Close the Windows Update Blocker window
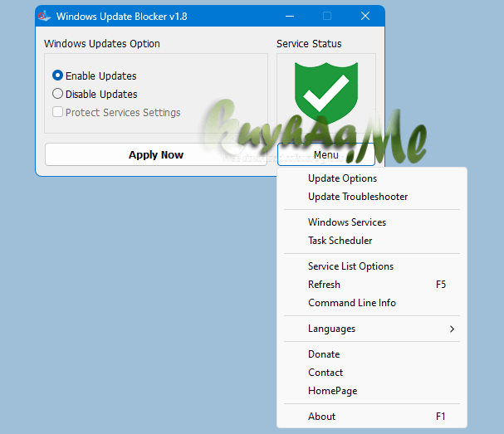This screenshot has width=504, height=434. coord(365,16)
